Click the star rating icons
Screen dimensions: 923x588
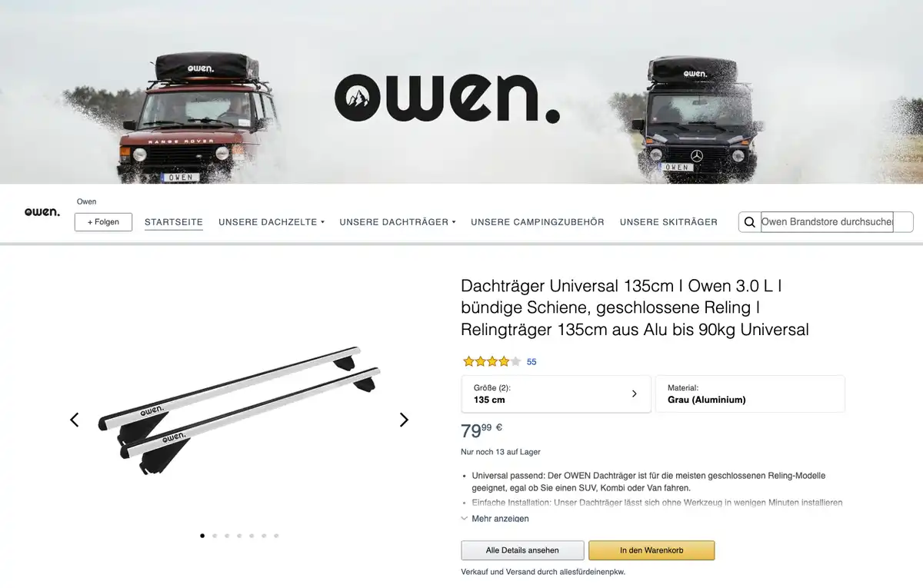[492, 361]
